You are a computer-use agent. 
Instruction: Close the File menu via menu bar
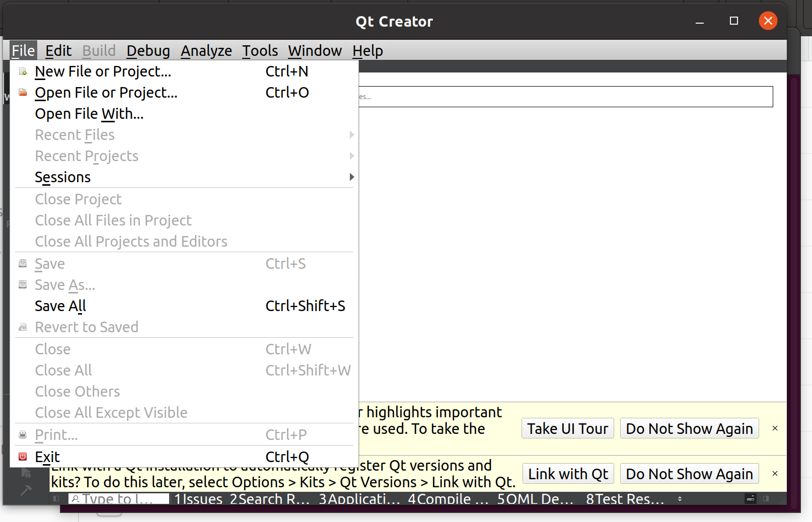(23, 51)
